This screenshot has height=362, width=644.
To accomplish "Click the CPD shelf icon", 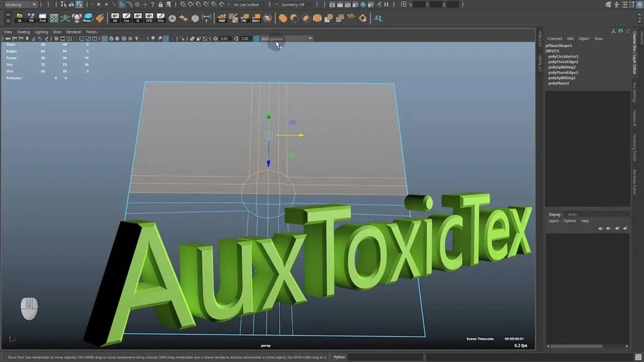I will click(149, 18).
